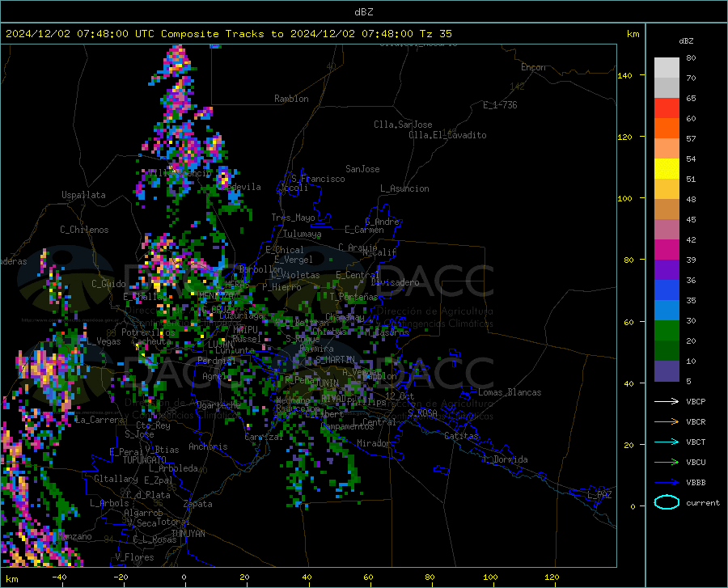Viewport: 728px width, 588px height.
Task: Click the blue 36 dBZ legend swatch
Action: pos(667,290)
